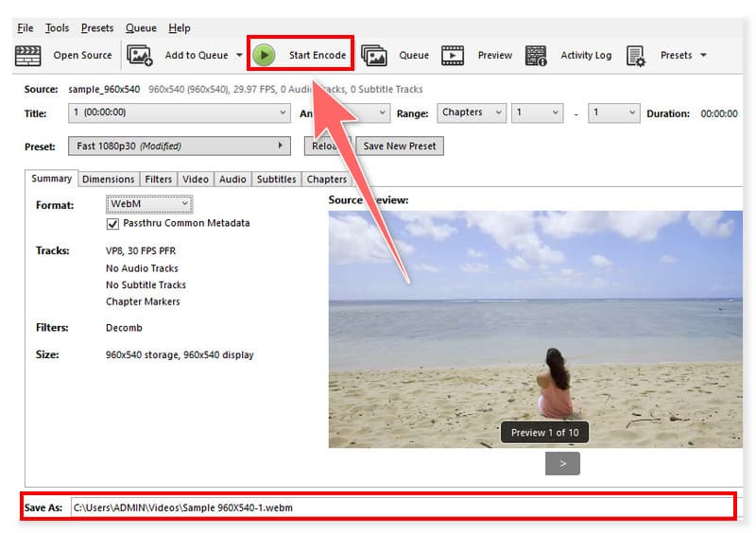Expand the Title selection dropdown
756x533 pixels.
180,112
